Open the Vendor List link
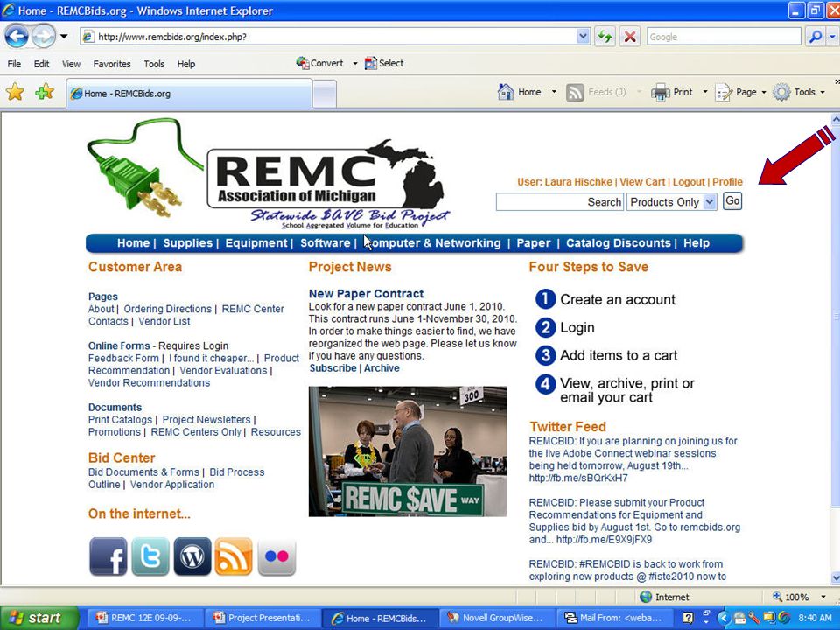Screen dimensions: 840x630 164,321
